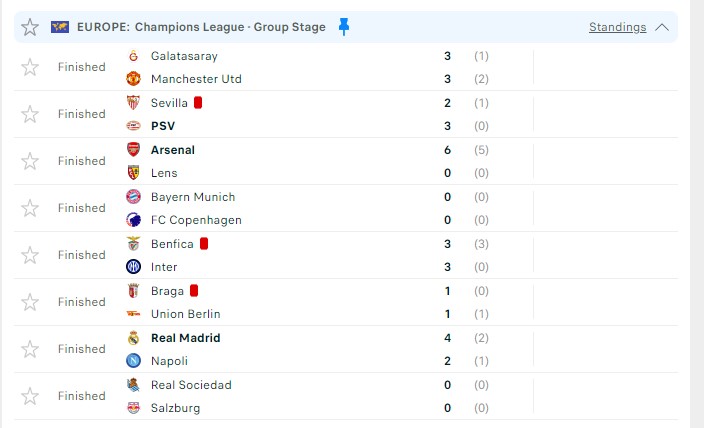This screenshot has width=704, height=428.
Task: Favorite the Champions League with header star
Action: point(30,27)
